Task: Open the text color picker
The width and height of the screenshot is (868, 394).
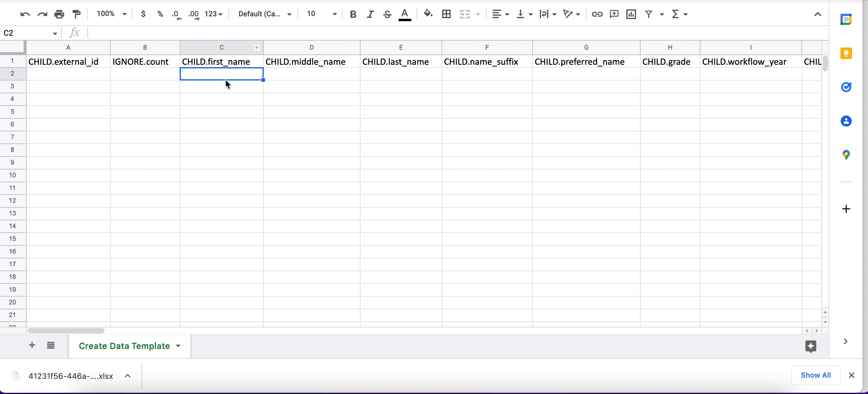Action: coord(405,14)
